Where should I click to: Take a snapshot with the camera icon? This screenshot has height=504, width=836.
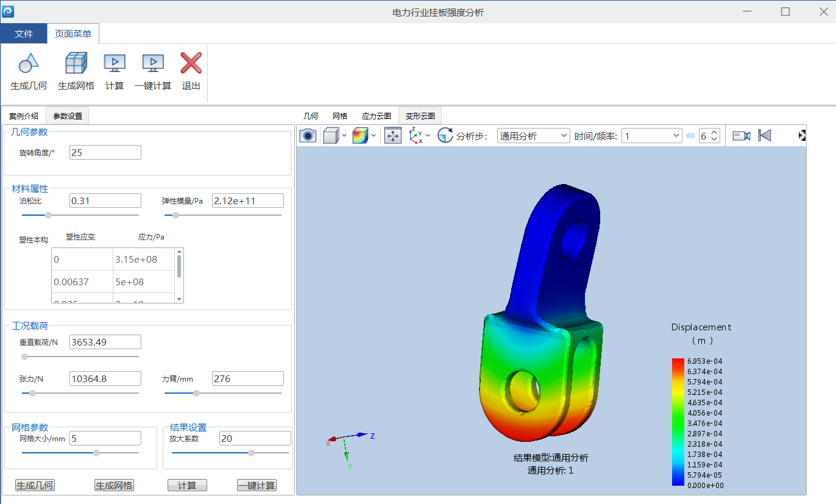click(x=309, y=136)
